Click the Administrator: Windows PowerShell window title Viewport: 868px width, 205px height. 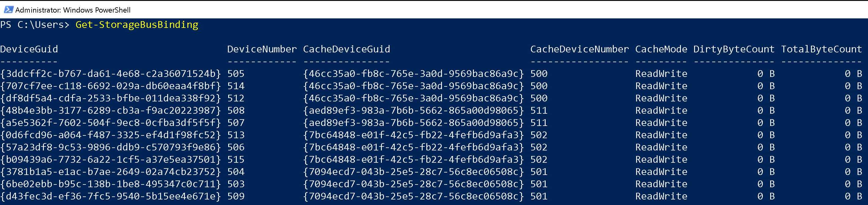point(73,10)
